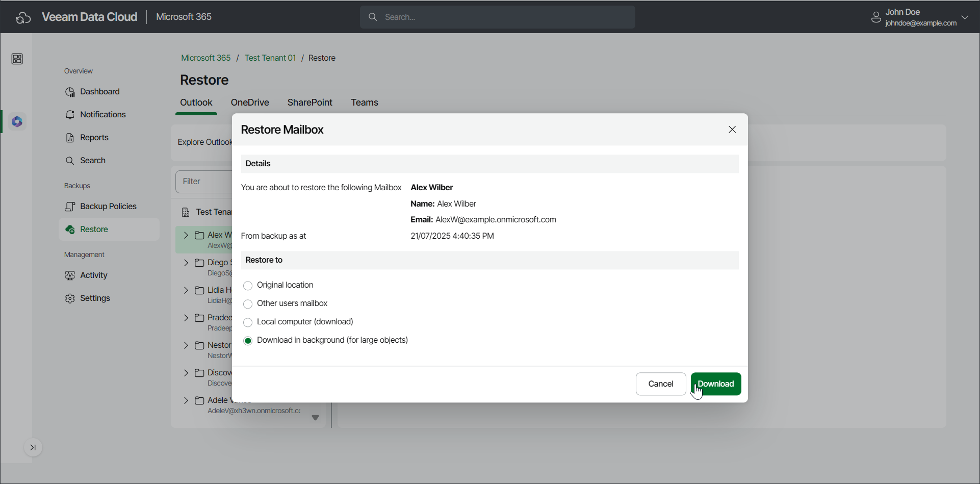Click the Search magnifier icon in sidebar
This screenshot has height=484, width=980.
[x=70, y=161]
